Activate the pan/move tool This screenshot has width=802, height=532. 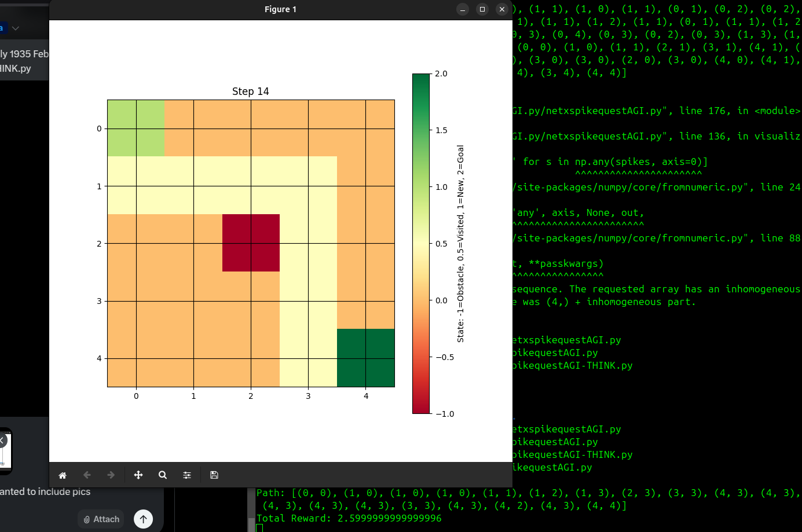coord(138,475)
